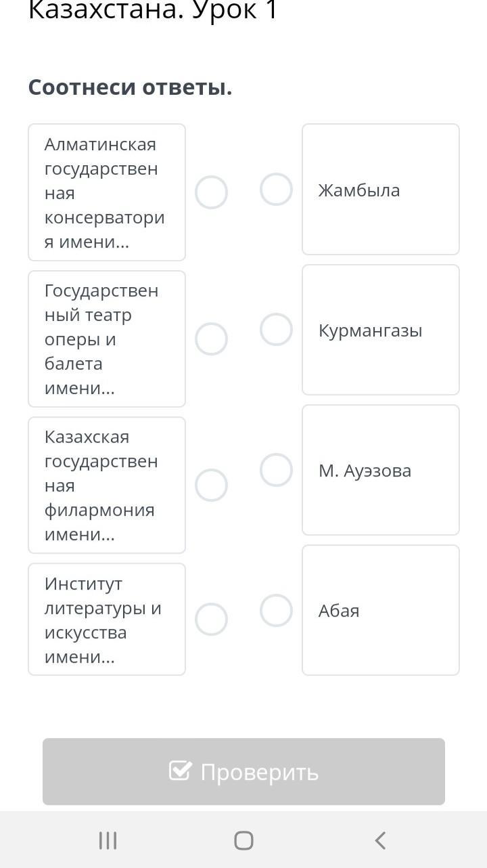
Task: Tap the Абая answer card
Action: point(380,610)
